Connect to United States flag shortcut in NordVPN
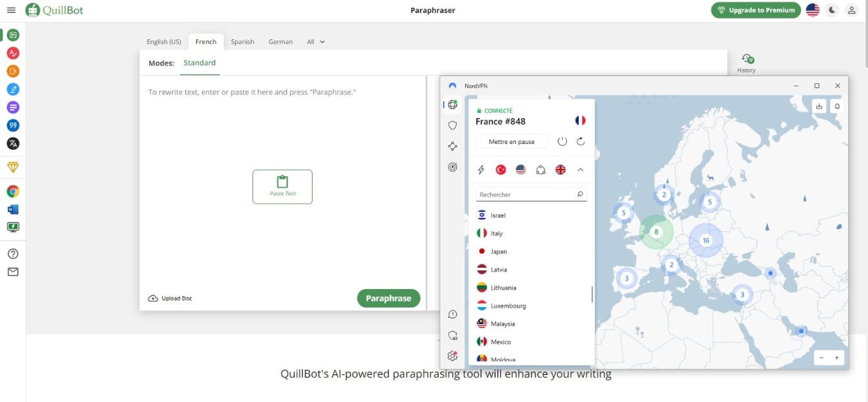868x402 pixels. [521, 170]
